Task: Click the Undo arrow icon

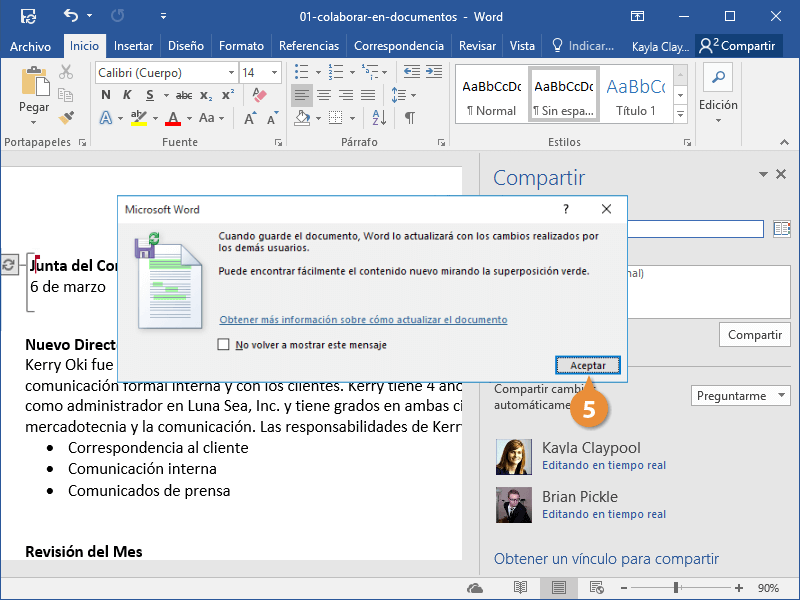Action: coord(71,15)
